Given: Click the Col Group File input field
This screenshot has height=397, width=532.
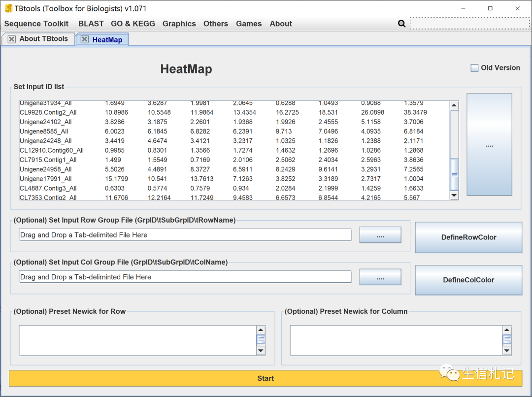Looking at the screenshot, I should (x=185, y=277).
